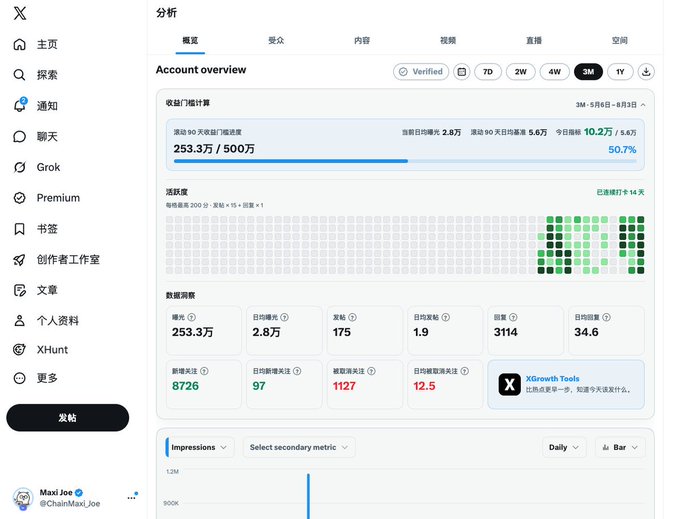Open the Select secondary metric dropdown

point(299,447)
